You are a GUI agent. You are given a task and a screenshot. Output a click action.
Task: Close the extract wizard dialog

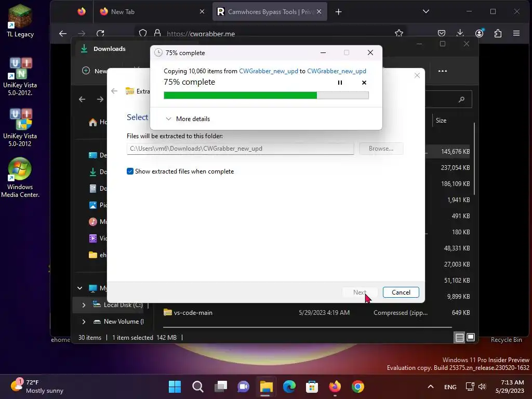pyautogui.click(x=417, y=75)
